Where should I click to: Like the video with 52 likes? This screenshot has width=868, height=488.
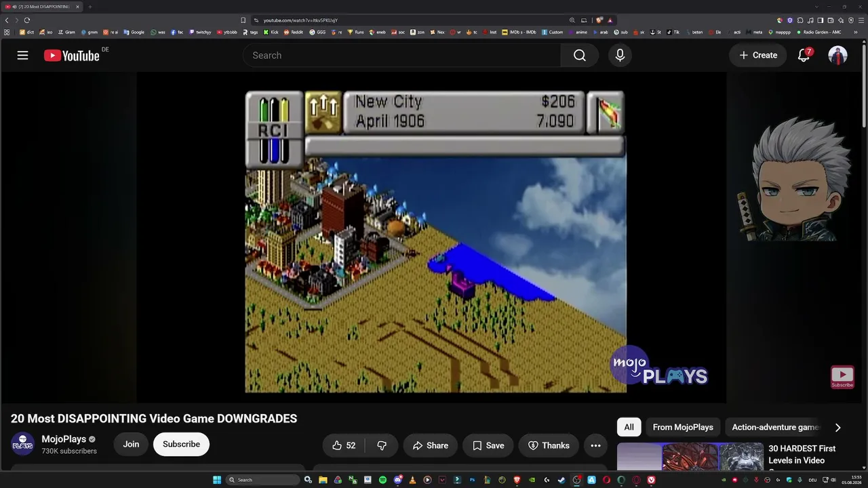(344, 445)
